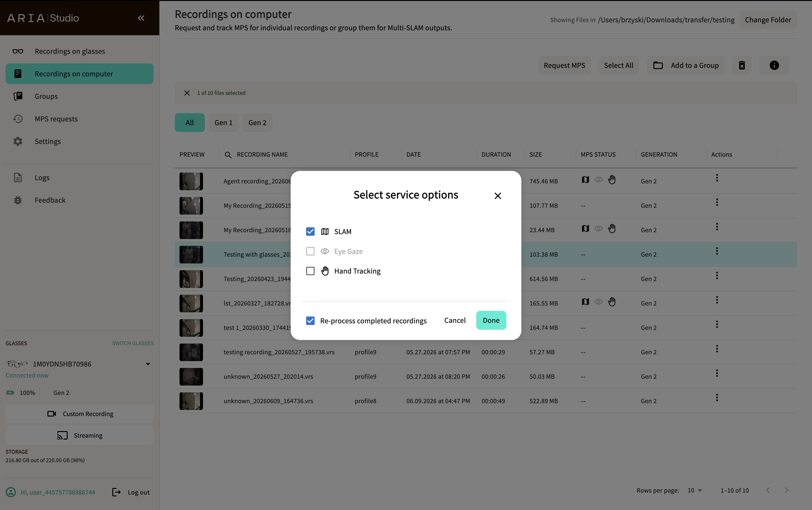
Task: Click the MPS STATUS column header
Action: [598, 155]
